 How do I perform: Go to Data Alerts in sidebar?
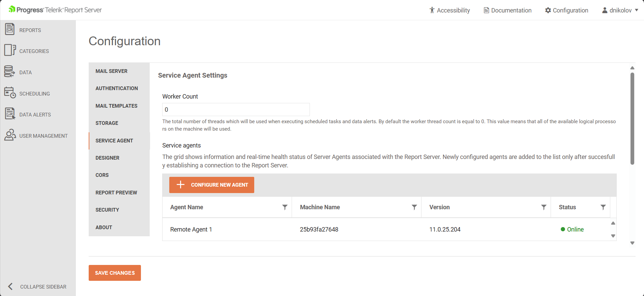click(35, 114)
